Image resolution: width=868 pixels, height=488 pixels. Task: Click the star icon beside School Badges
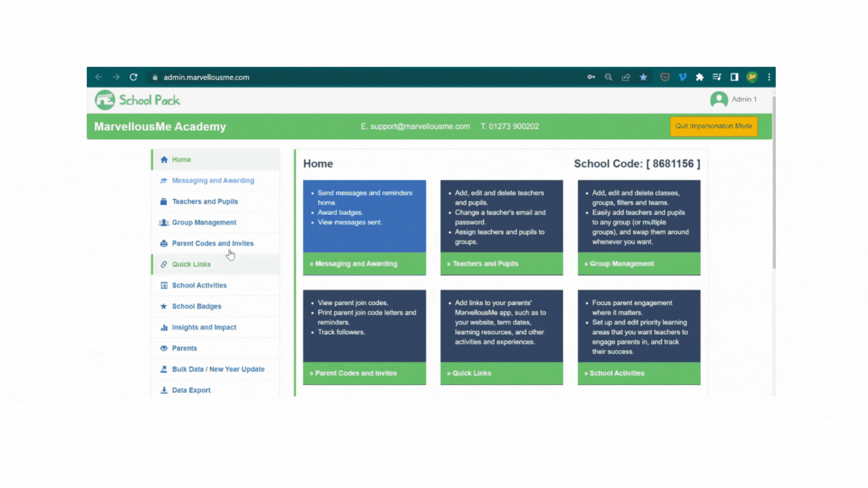coord(163,306)
